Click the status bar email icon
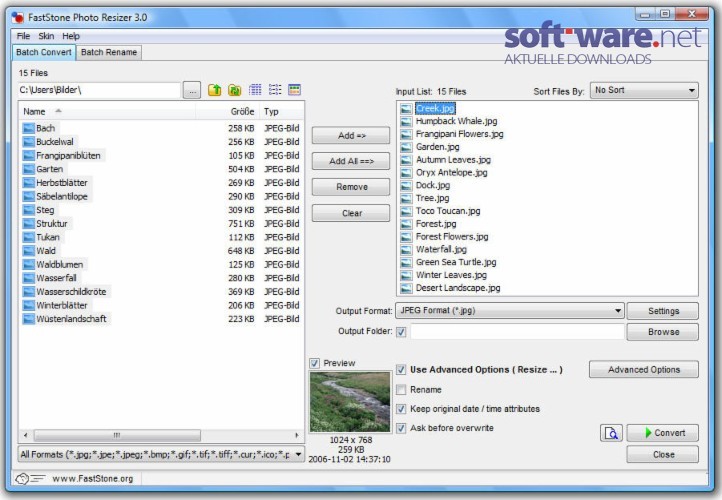 [30, 479]
